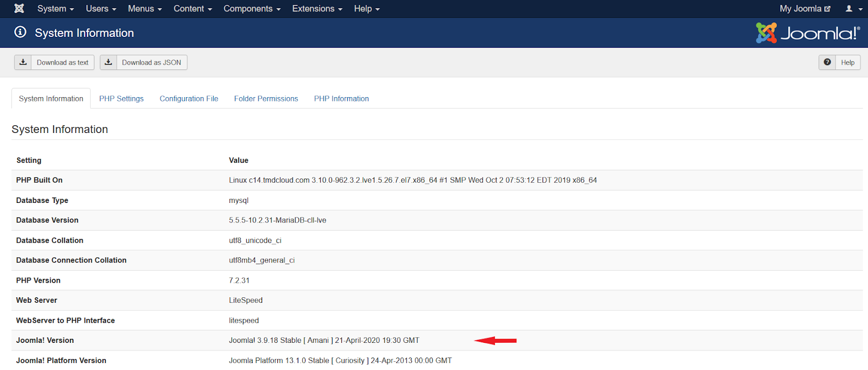Image resolution: width=868 pixels, height=370 pixels.
Task: Switch to the Configuration File tab
Action: (189, 99)
